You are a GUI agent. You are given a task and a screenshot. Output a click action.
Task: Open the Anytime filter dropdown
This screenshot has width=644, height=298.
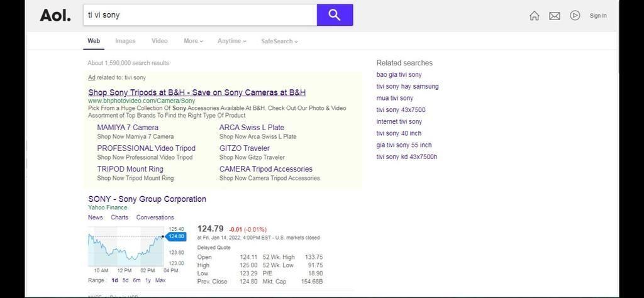click(x=232, y=41)
